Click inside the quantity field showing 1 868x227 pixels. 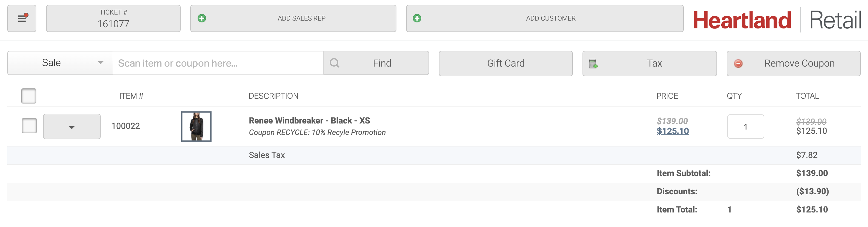pos(746,127)
